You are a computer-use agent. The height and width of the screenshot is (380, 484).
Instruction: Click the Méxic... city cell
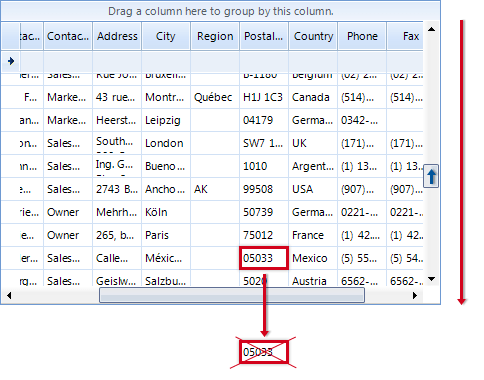[166, 258]
